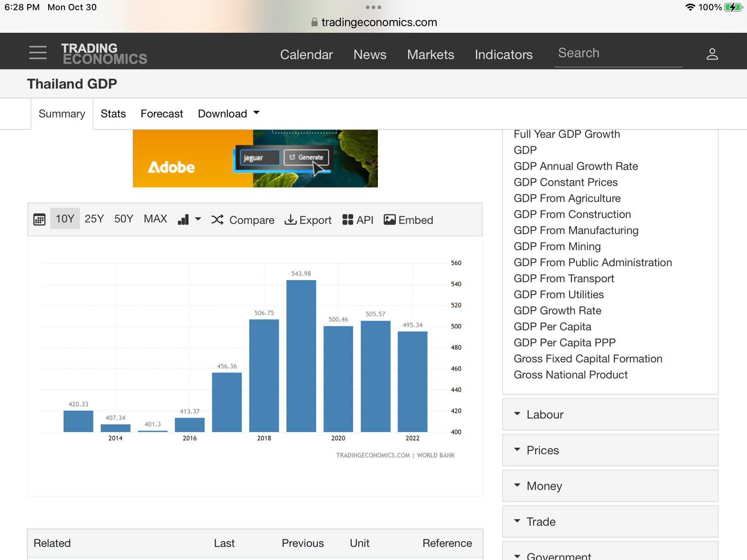The image size is (747, 560).
Task: Click the 2019 bar showing 543.98
Action: tap(301, 356)
